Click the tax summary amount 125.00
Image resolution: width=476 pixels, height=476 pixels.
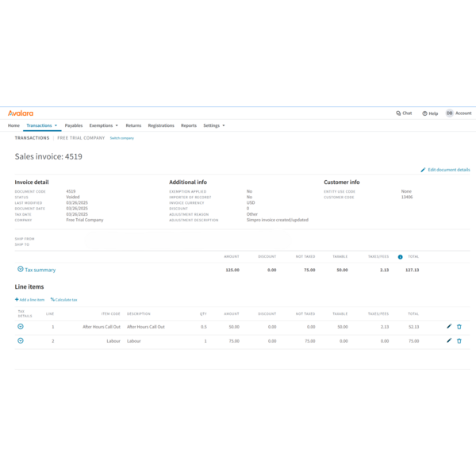232,270
